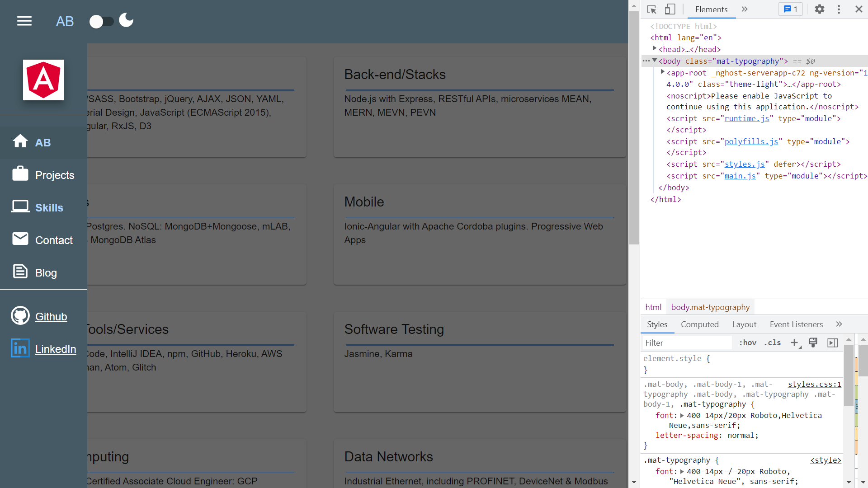Open DevTools settings gear
Image resolution: width=868 pixels, height=488 pixels.
tap(819, 9)
